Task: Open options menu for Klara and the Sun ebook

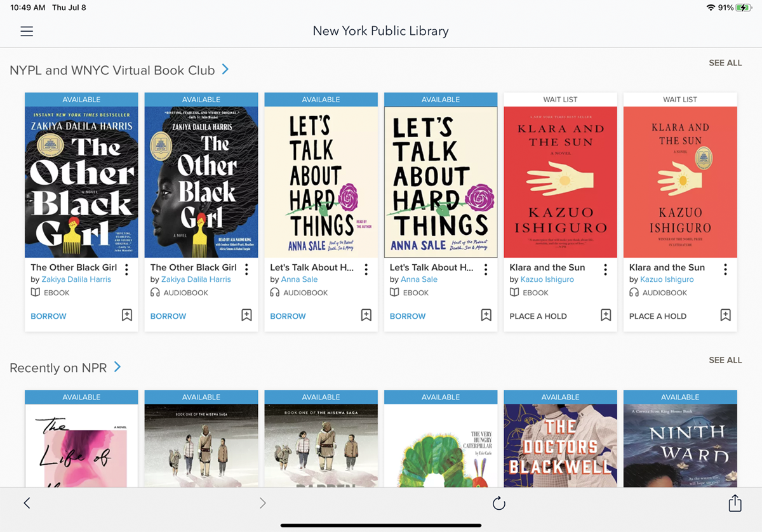Action: click(x=606, y=270)
